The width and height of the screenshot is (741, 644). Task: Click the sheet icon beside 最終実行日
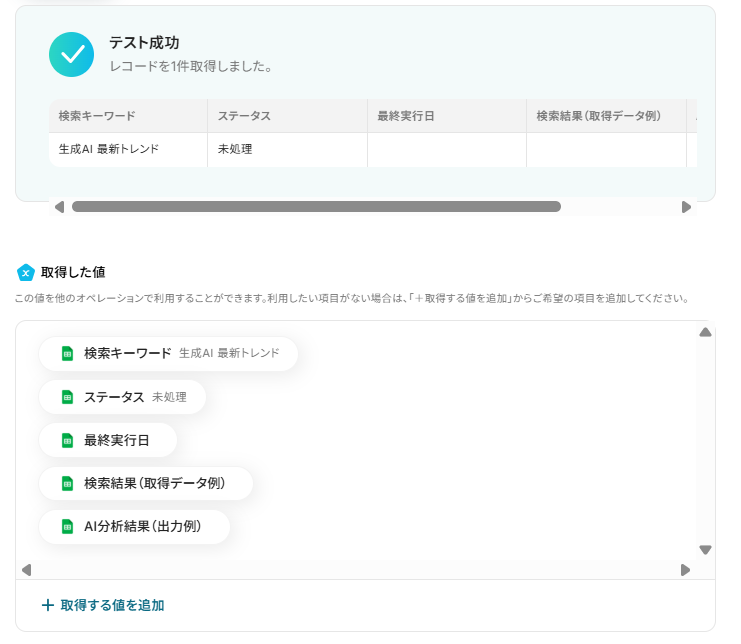tap(67, 440)
